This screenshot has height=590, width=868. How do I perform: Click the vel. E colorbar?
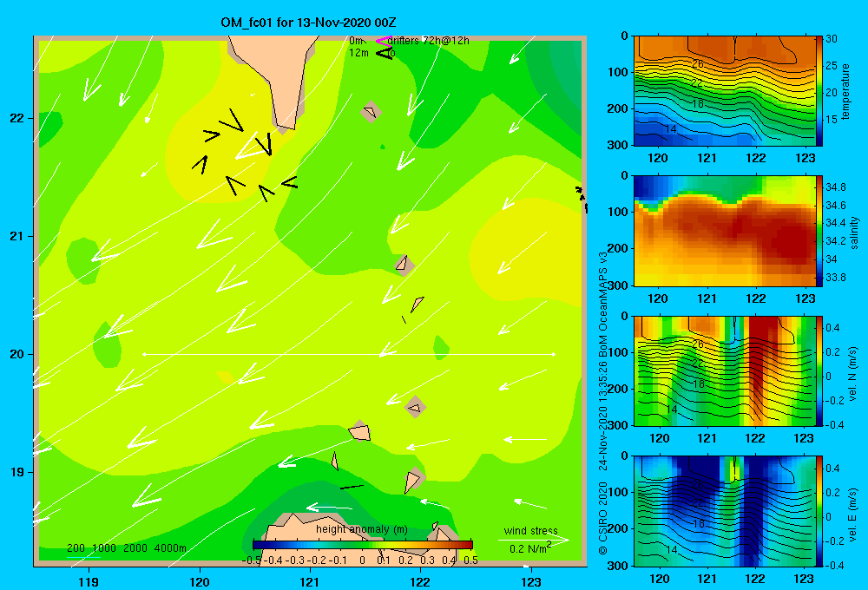(819, 511)
